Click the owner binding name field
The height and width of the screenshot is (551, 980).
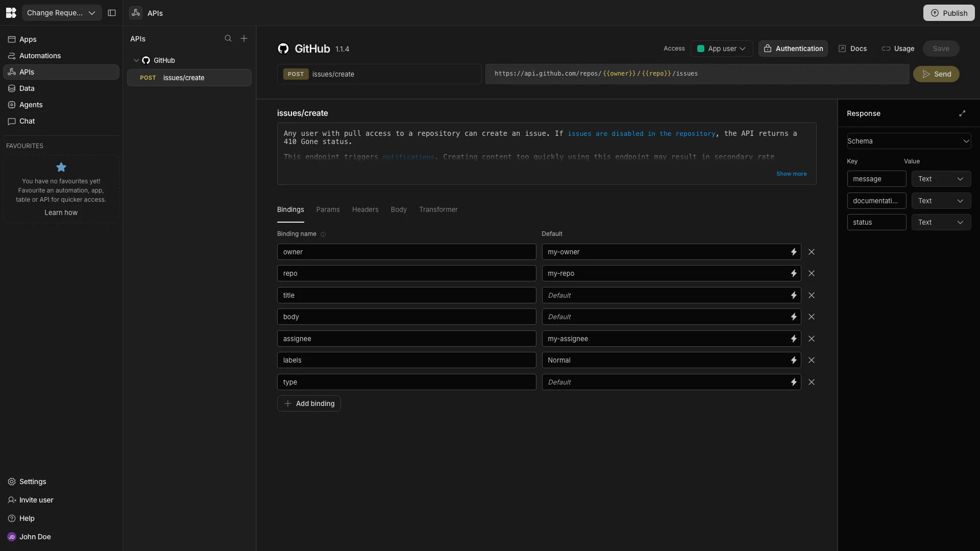tap(406, 252)
